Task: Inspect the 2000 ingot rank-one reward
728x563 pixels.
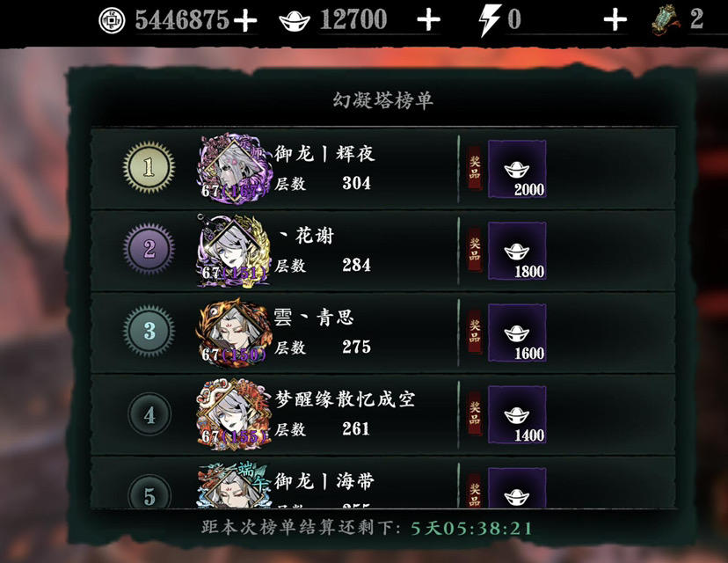Action: pos(517,169)
